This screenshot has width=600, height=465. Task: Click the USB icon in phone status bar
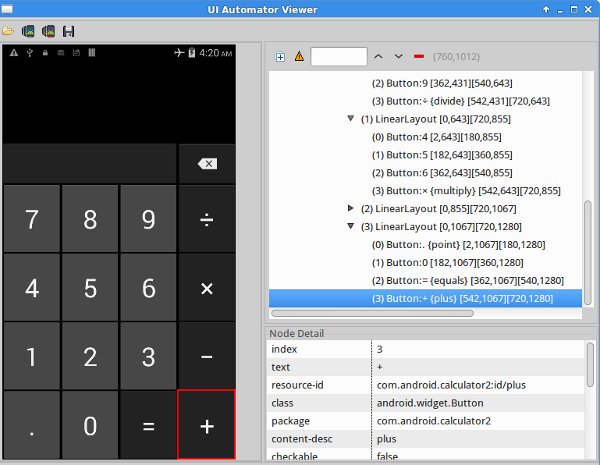click(29, 53)
